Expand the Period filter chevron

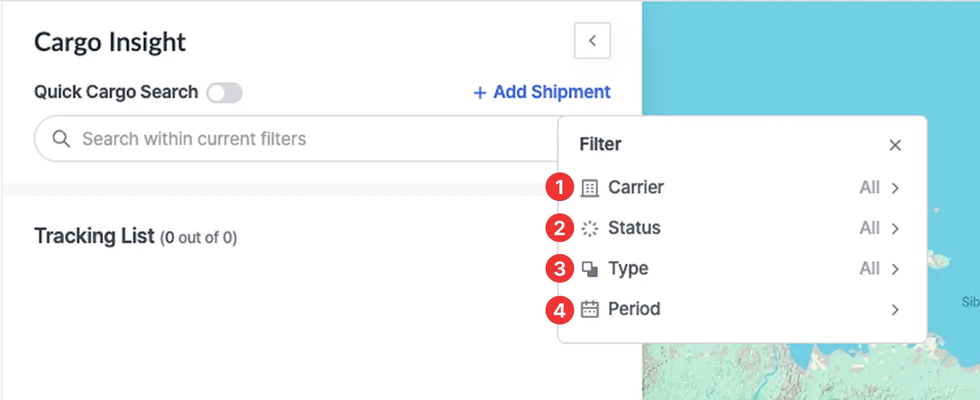point(895,310)
